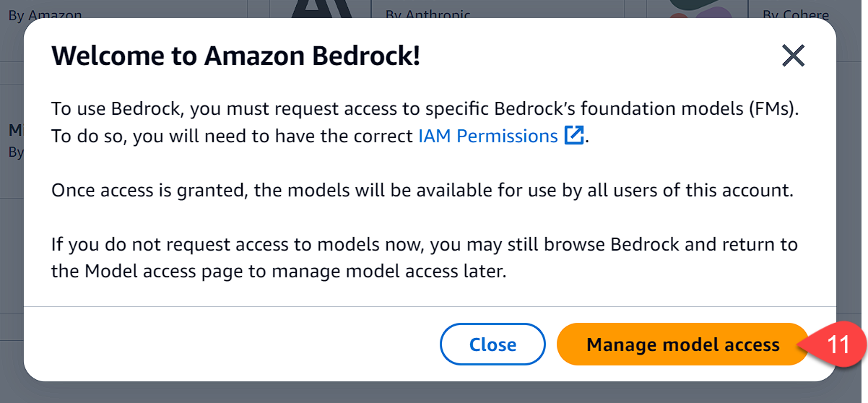The height and width of the screenshot is (403, 868).
Task: Click the 'Once access is granted' paragraph
Action: point(422,191)
